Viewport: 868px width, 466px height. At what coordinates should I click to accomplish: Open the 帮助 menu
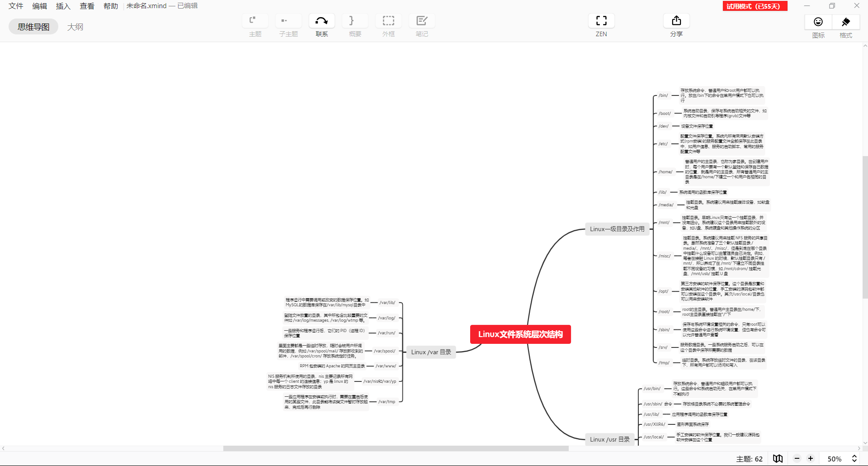[x=110, y=6]
